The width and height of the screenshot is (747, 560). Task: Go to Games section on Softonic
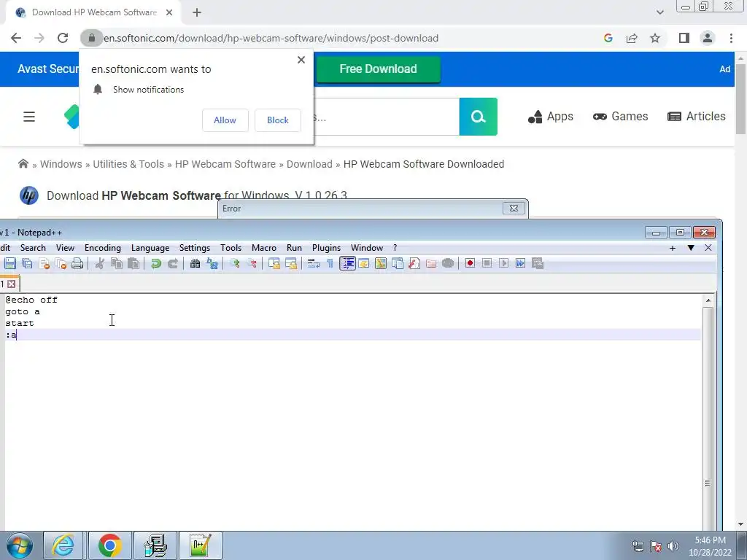point(620,117)
